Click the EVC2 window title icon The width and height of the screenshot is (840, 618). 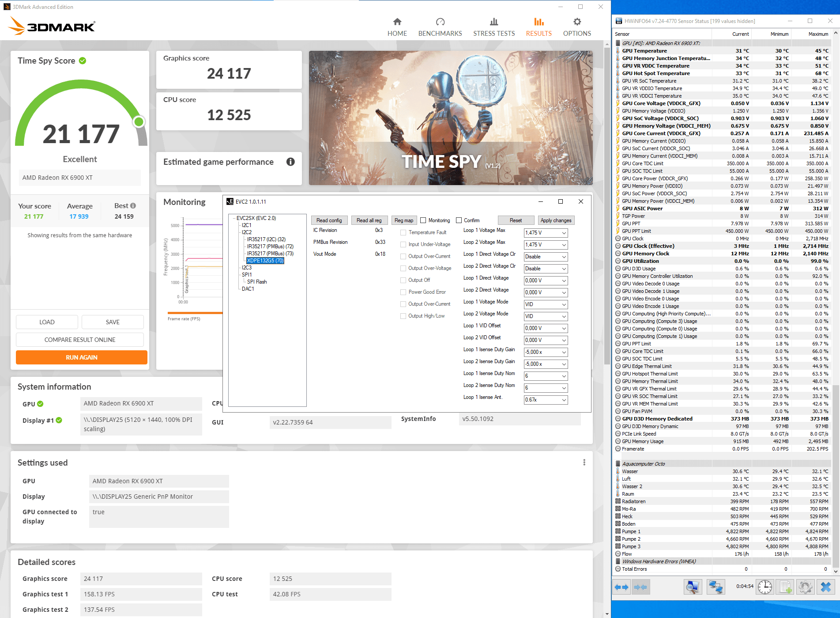click(x=230, y=202)
